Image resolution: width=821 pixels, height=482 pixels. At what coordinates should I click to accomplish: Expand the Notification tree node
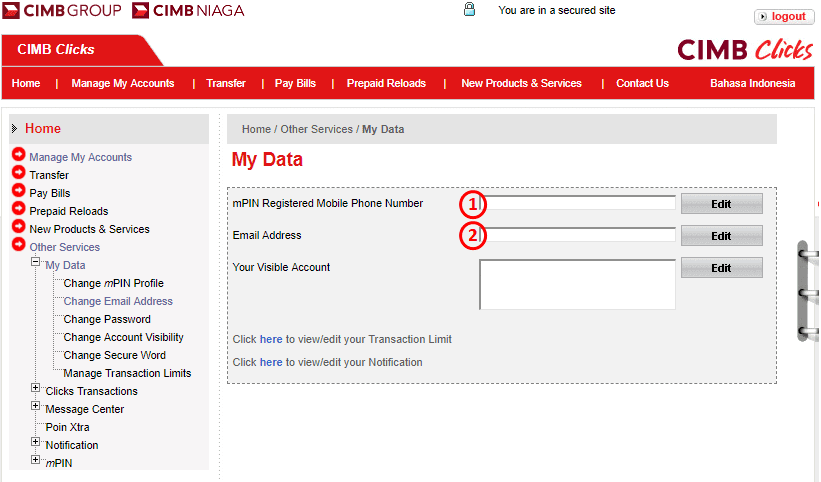point(36,442)
